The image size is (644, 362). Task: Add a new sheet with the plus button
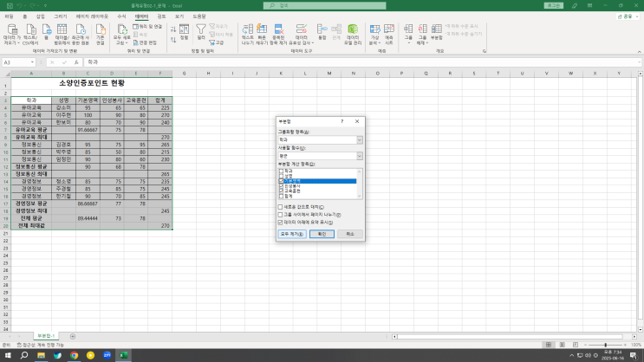tap(73, 336)
